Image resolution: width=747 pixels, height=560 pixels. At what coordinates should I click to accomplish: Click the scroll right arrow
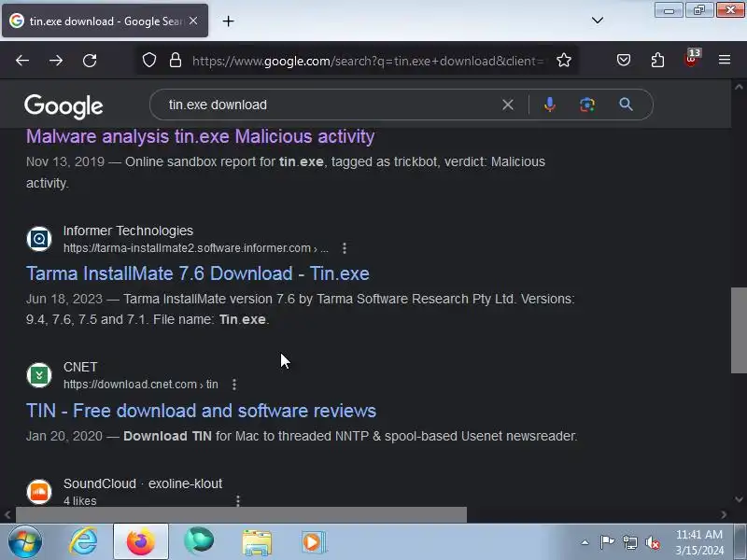pos(724,515)
